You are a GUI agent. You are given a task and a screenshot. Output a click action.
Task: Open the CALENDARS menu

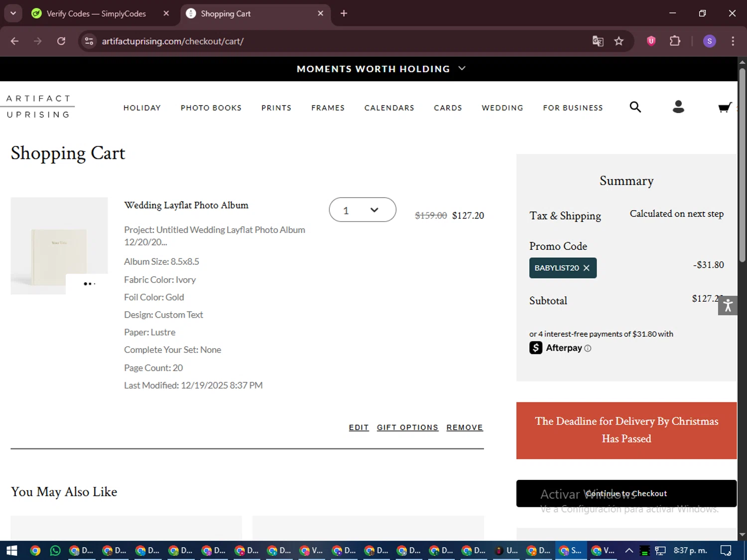click(x=389, y=108)
